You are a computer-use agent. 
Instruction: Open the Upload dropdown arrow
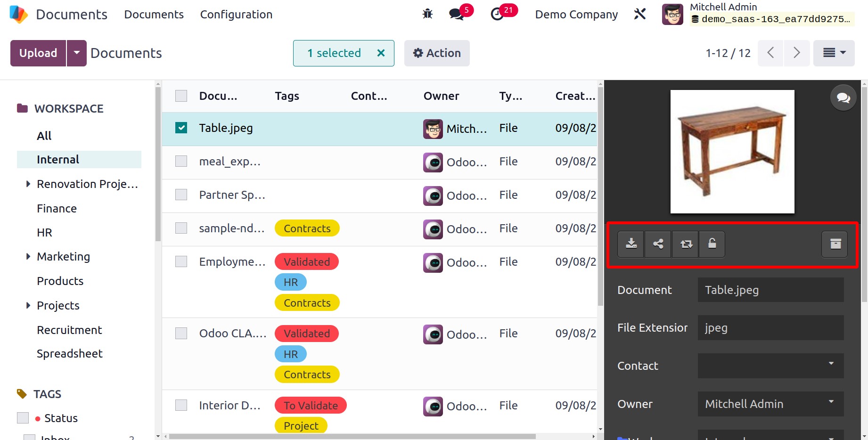pyautogui.click(x=77, y=53)
